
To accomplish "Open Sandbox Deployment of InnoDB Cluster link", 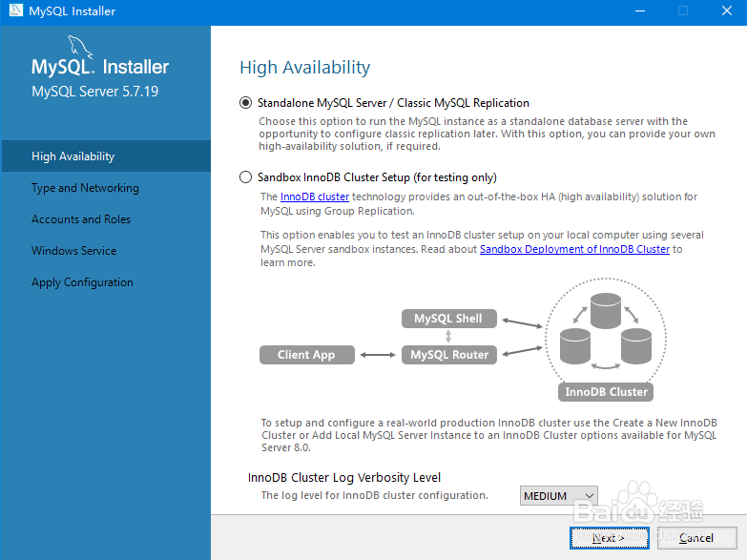I will point(574,249).
